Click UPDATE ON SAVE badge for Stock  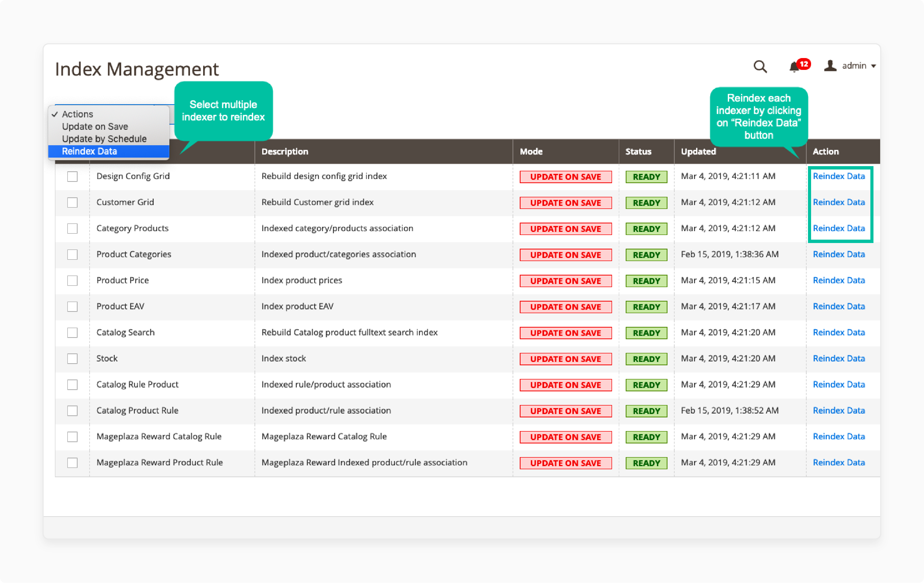566,359
